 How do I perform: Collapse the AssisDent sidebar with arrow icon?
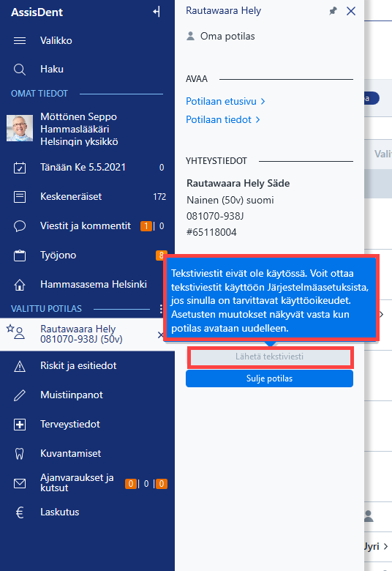(x=157, y=12)
